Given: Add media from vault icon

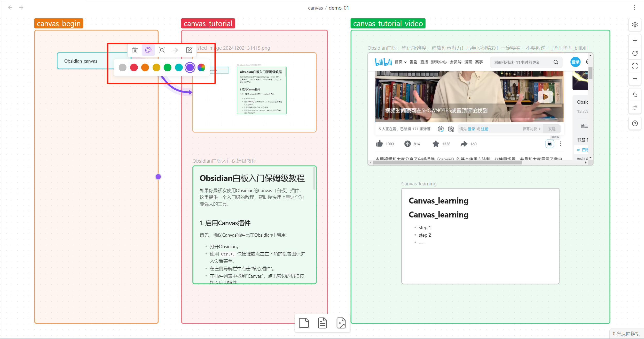Looking at the screenshot, I should [341, 323].
